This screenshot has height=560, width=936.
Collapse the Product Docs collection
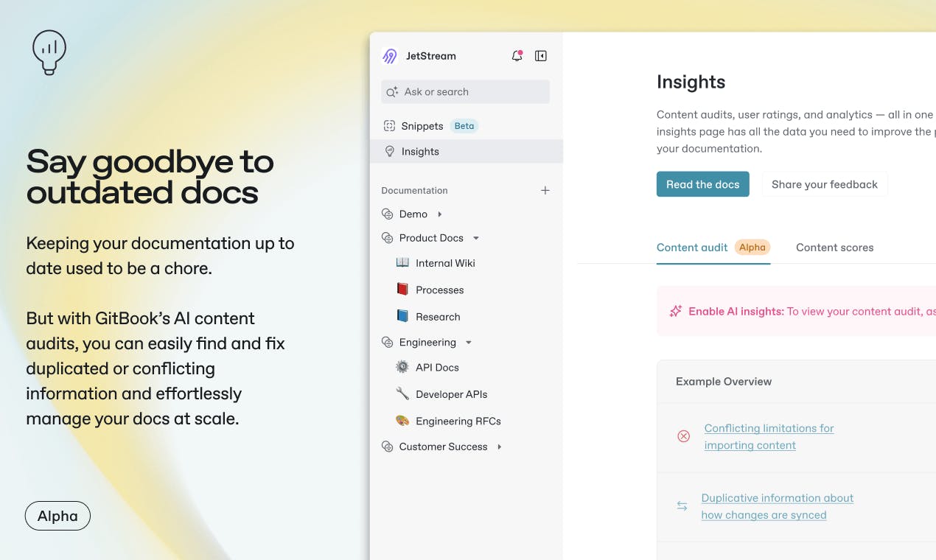coord(476,238)
